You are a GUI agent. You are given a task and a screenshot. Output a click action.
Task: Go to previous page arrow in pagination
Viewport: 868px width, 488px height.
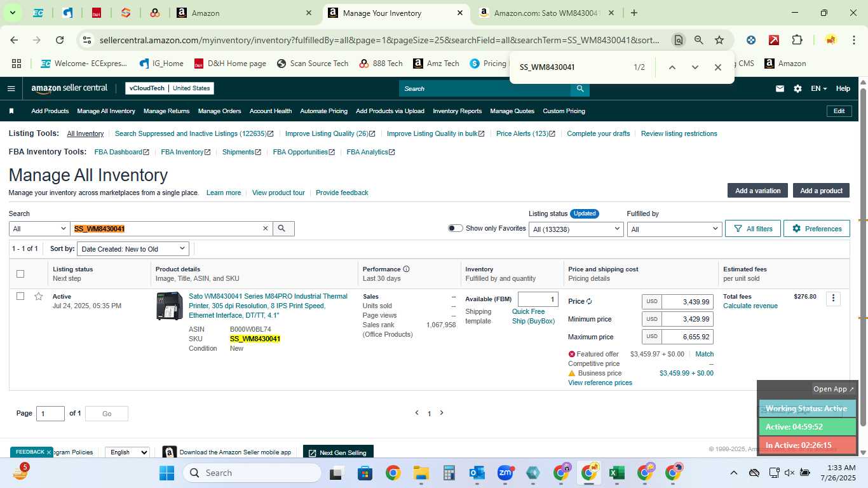point(417,413)
